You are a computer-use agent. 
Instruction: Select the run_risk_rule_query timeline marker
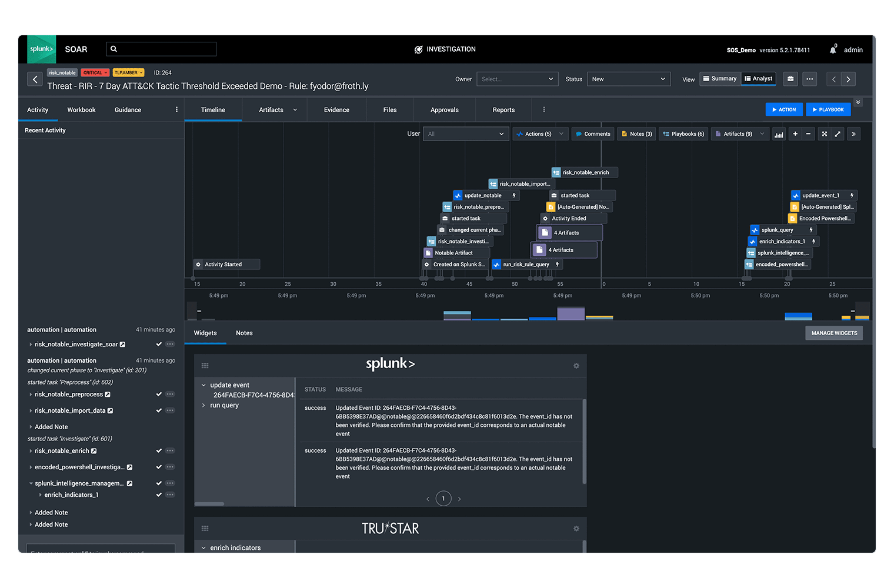tap(527, 265)
